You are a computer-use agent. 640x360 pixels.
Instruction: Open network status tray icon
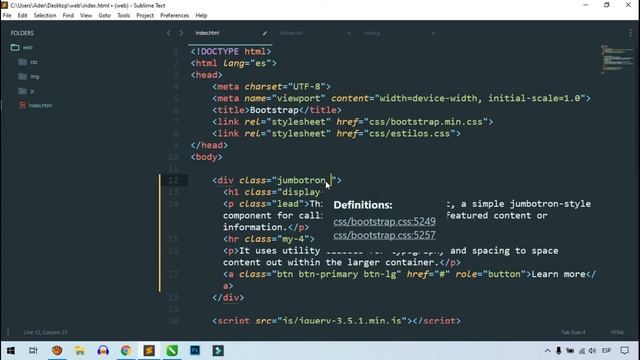[x=582, y=351]
